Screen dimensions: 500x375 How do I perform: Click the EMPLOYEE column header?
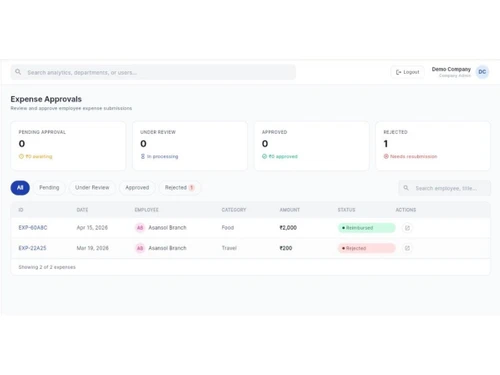pos(146,210)
